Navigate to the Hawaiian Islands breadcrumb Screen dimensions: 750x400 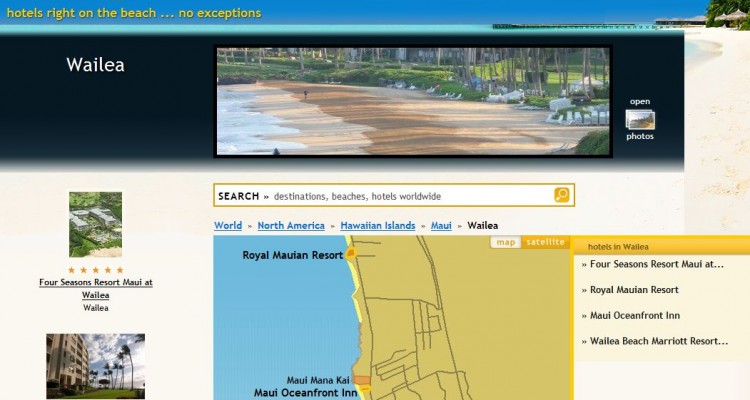point(377,226)
